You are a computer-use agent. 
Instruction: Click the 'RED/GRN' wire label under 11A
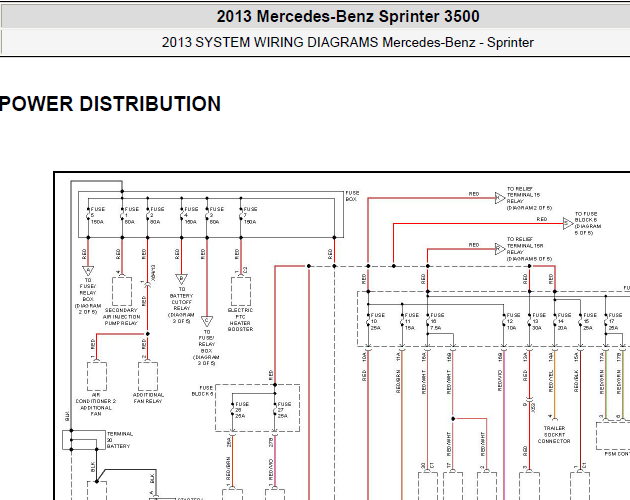pos(398,381)
